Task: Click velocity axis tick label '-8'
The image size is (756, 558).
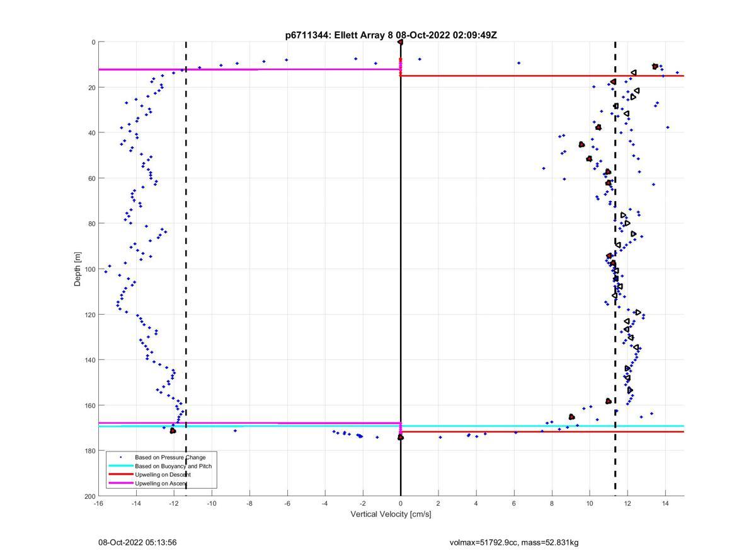Action: click(x=249, y=504)
